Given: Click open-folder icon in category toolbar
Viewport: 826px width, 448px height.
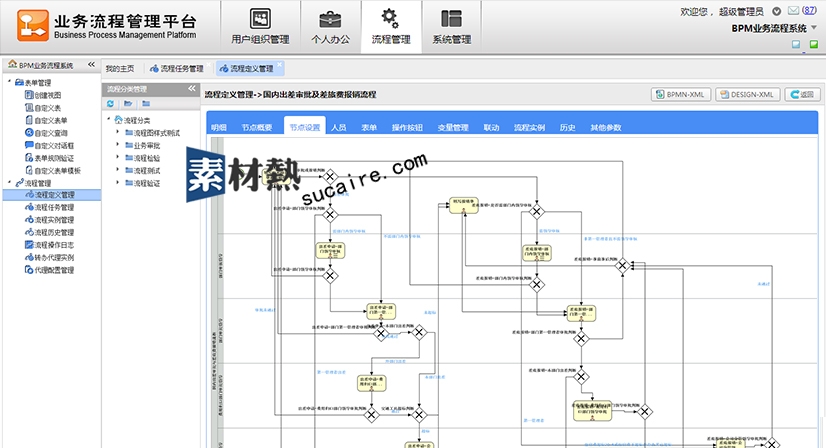Looking at the screenshot, I should pos(128,104).
